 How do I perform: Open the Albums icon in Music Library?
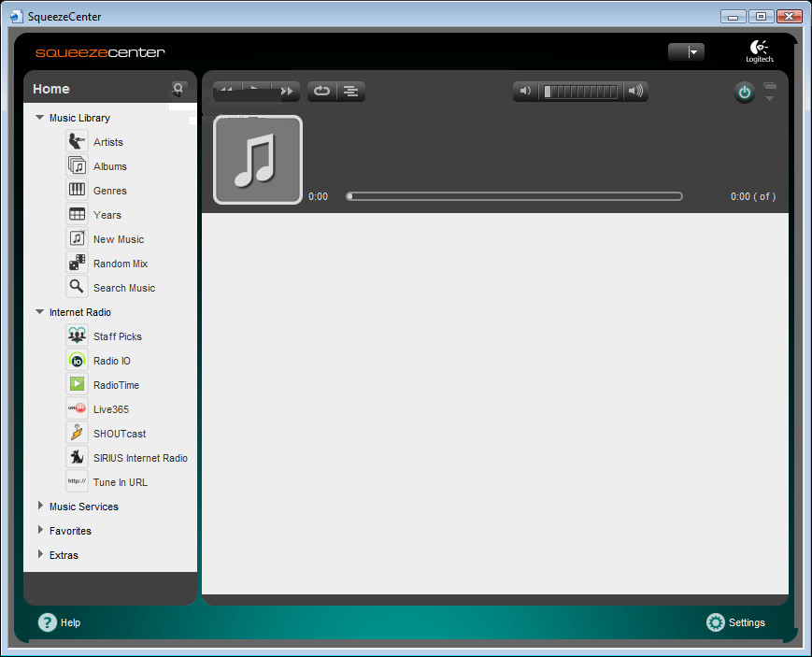(77, 165)
